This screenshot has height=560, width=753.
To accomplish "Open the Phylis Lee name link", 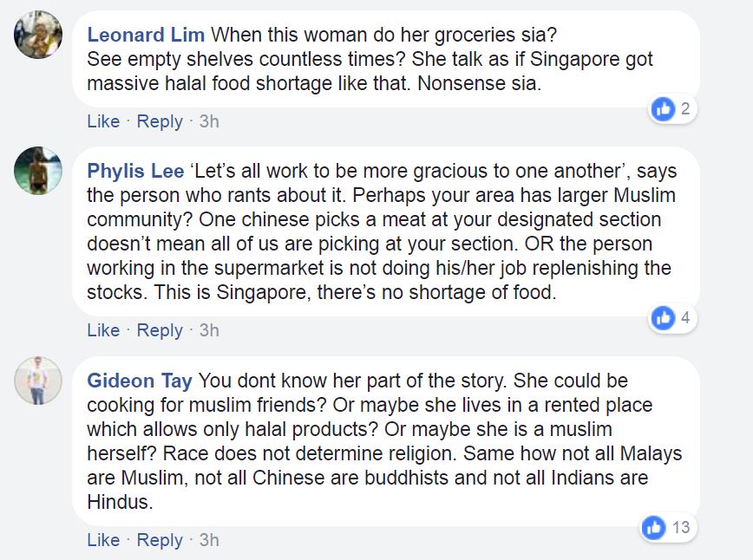I will 135,172.
